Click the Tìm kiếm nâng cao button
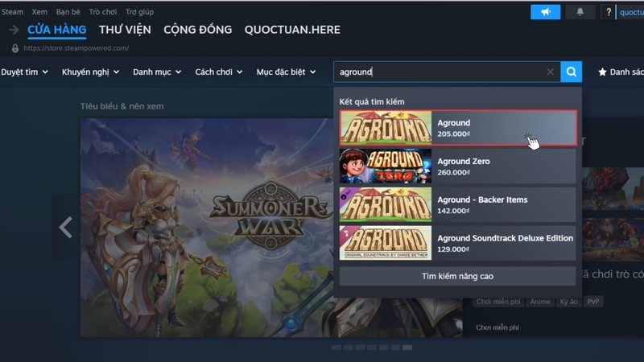 457,276
